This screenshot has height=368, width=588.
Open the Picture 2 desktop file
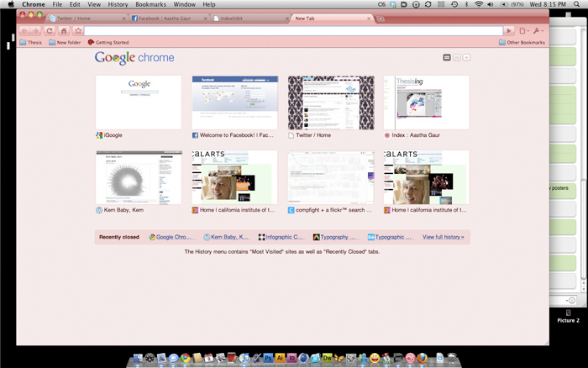click(568, 316)
